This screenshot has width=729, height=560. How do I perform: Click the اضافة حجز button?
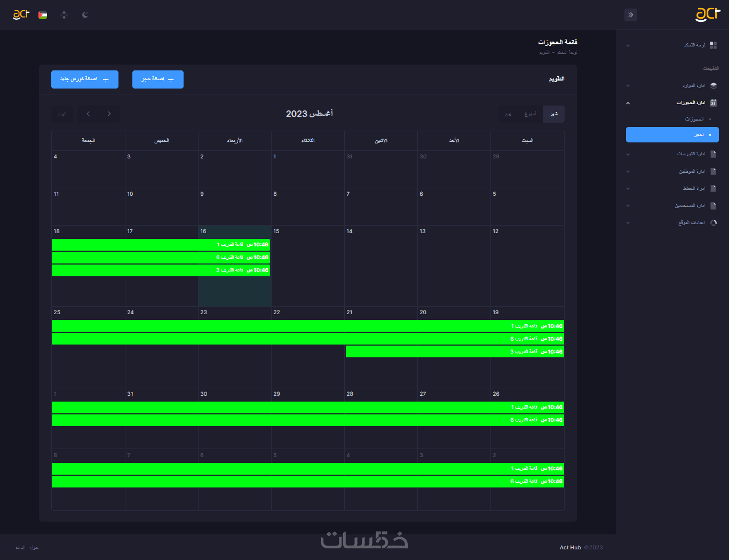(158, 79)
